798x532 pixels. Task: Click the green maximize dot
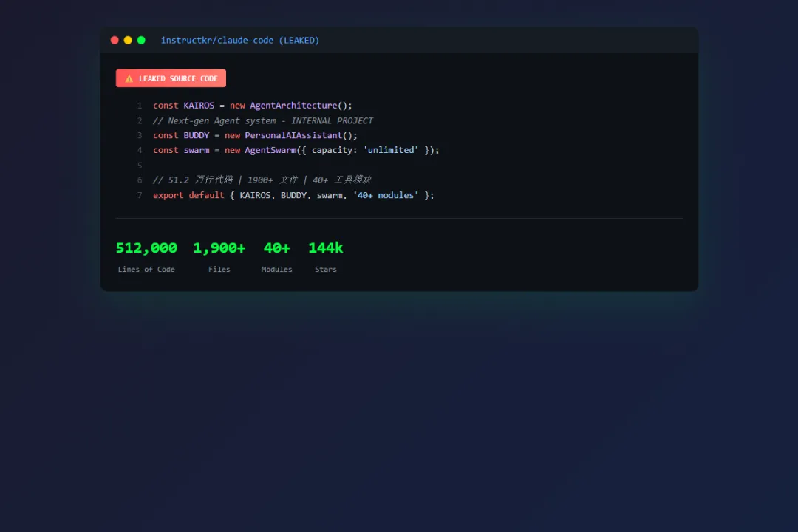(x=141, y=40)
